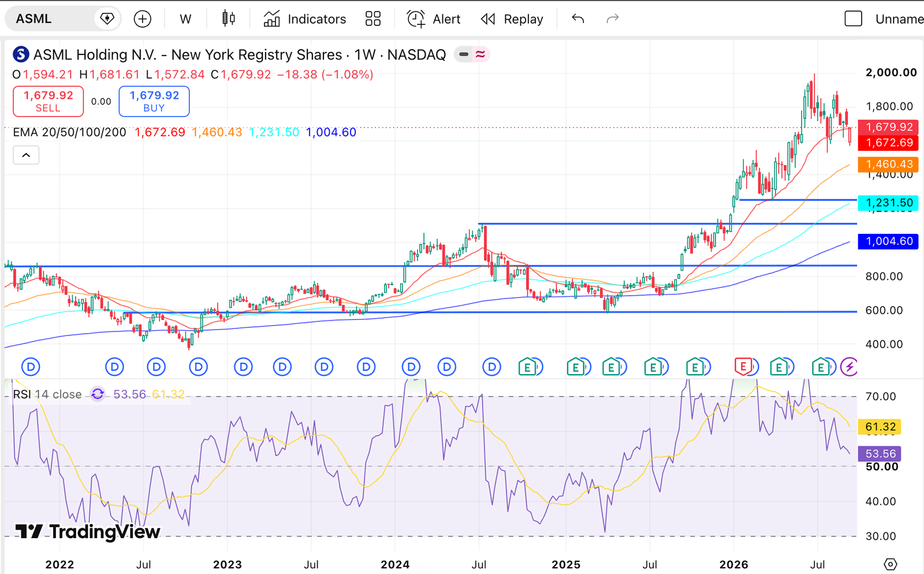Screen dimensions: 924x574
Task: Click the 800.00 price axis label
Action: tap(884, 277)
